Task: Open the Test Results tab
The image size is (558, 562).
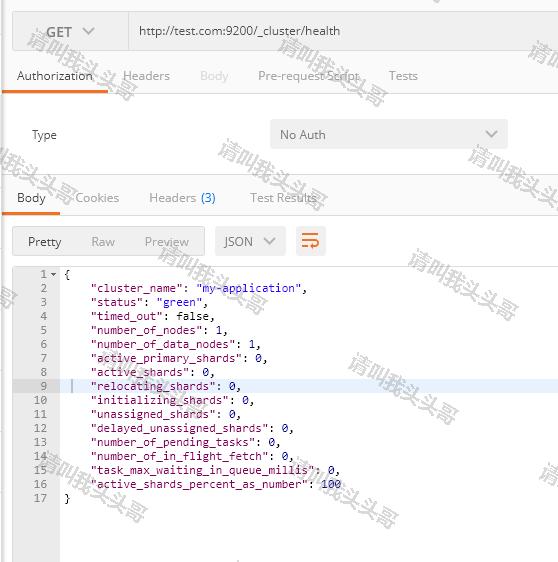Action: click(x=283, y=198)
